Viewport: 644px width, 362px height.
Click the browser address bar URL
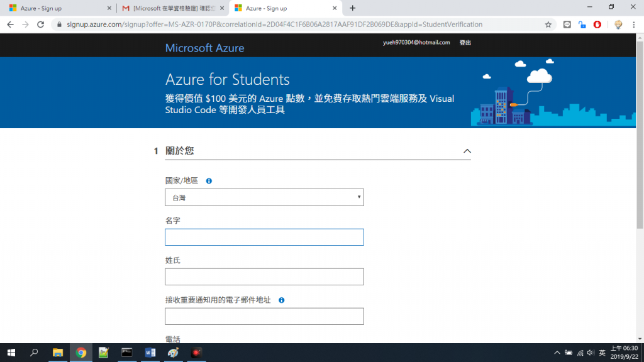[x=274, y=25]
